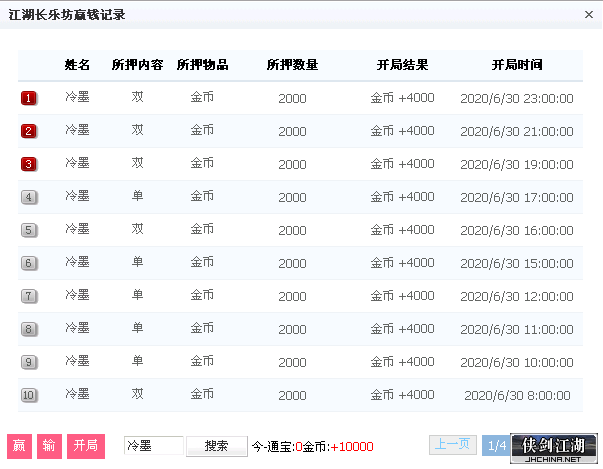
Task: Click the red rank 1 badge
Action: point(29,98)
